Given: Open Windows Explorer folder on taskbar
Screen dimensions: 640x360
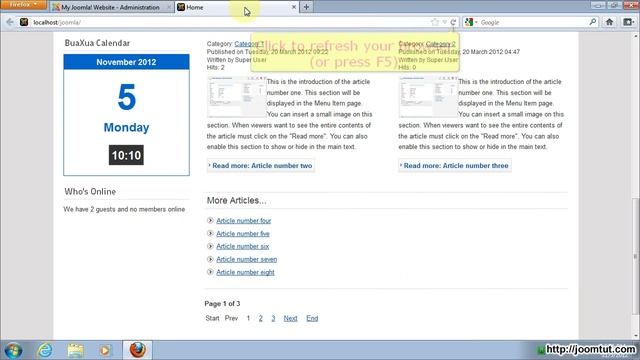Looking at the screenshot, I should pyautogui.click(x=75, y=350).
